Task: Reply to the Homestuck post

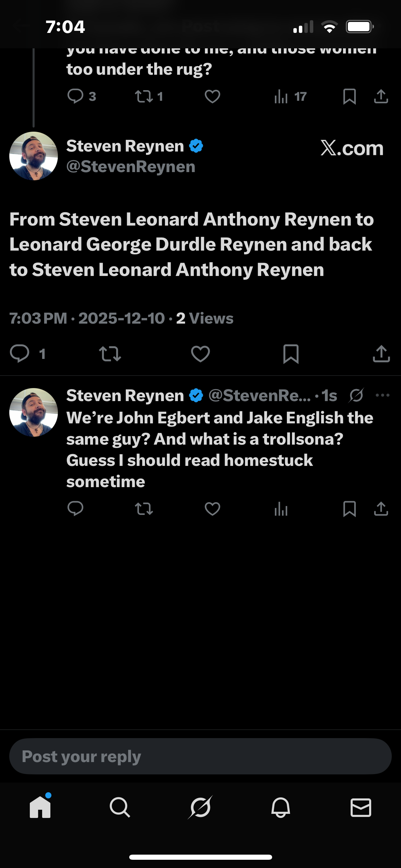Action: point(75,509)
